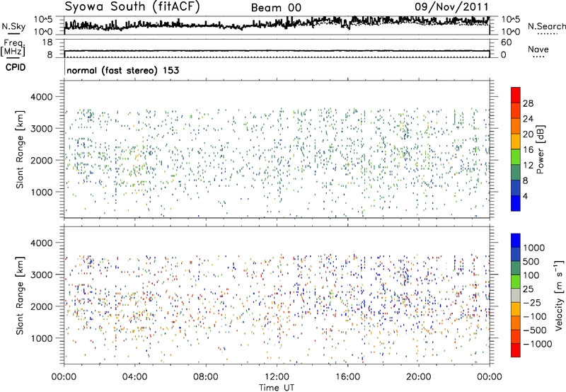Click the Power scale value '16'
The image size is (566, 392).
pos(528,150)
